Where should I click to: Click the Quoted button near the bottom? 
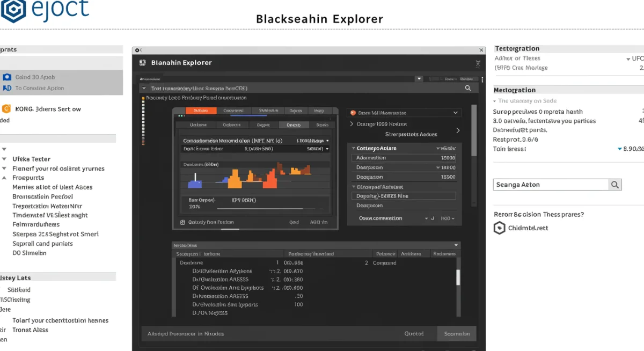414,333
